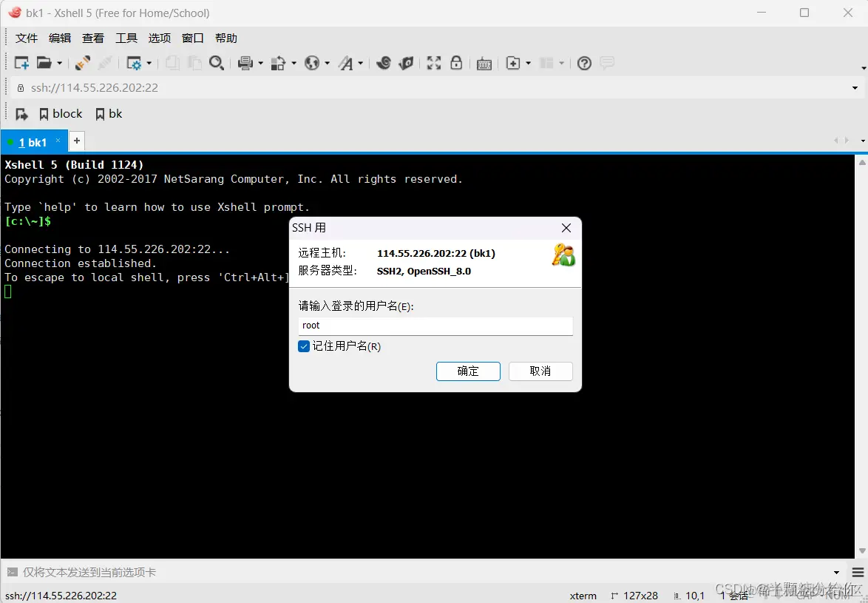Click the xterm status bar entry
868x603 pixels.
click(x=583, y=596)
